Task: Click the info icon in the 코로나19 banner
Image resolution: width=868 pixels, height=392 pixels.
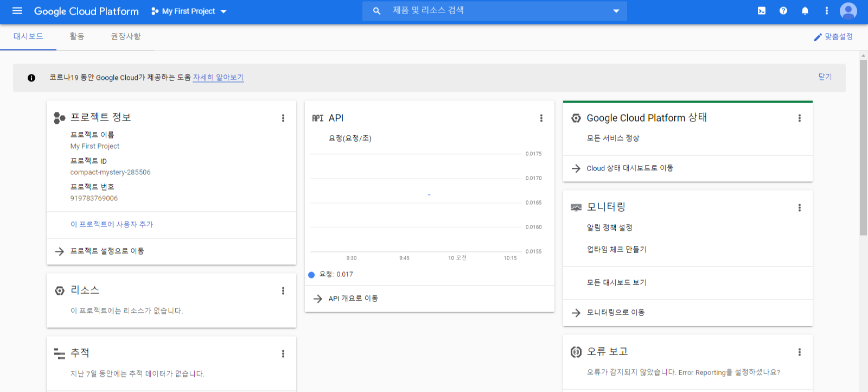Action: [x=31, y=78]
